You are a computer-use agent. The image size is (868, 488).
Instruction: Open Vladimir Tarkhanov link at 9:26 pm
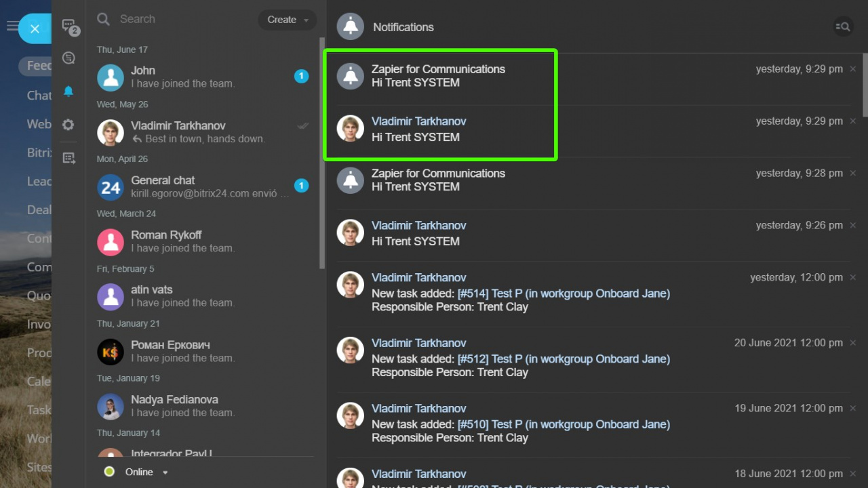(x=419, y=226)
